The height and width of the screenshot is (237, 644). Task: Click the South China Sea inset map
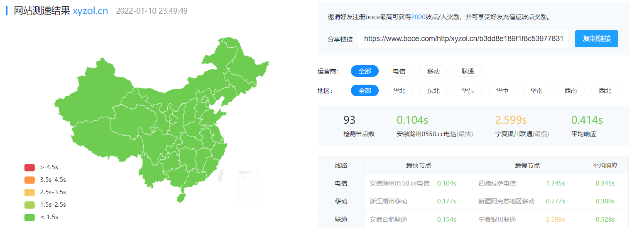point(249,186)
